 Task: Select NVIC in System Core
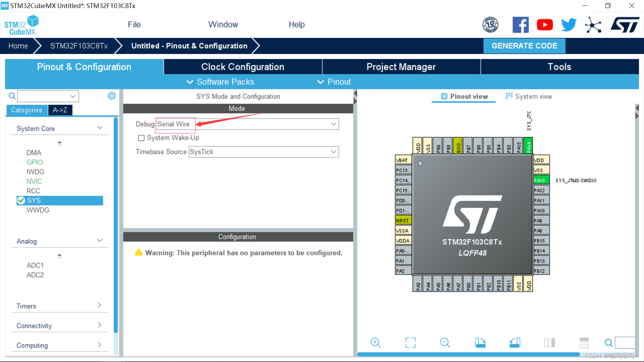[x=34, y=181]
